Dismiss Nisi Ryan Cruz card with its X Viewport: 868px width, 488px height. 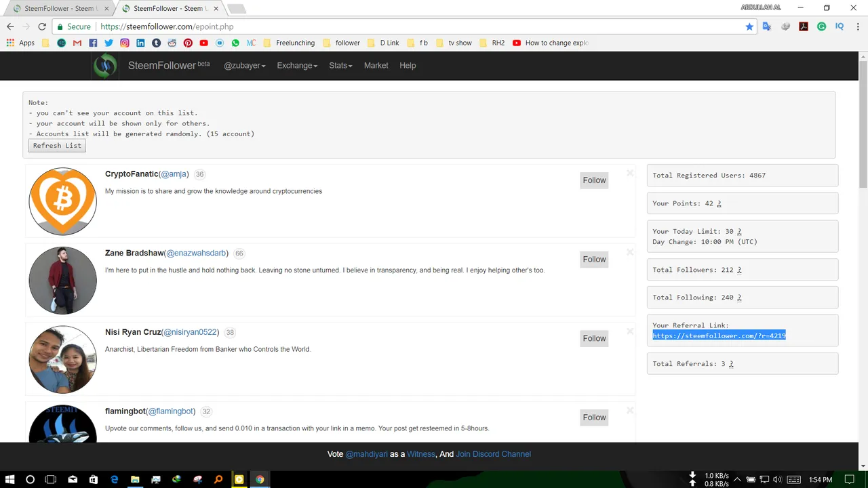tap(630, 331)
